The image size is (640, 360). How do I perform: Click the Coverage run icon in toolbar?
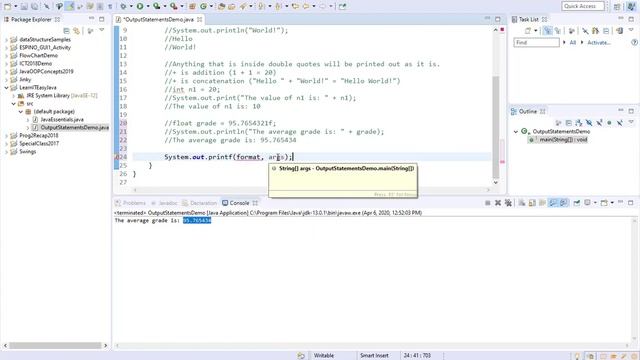click(156, 6)
